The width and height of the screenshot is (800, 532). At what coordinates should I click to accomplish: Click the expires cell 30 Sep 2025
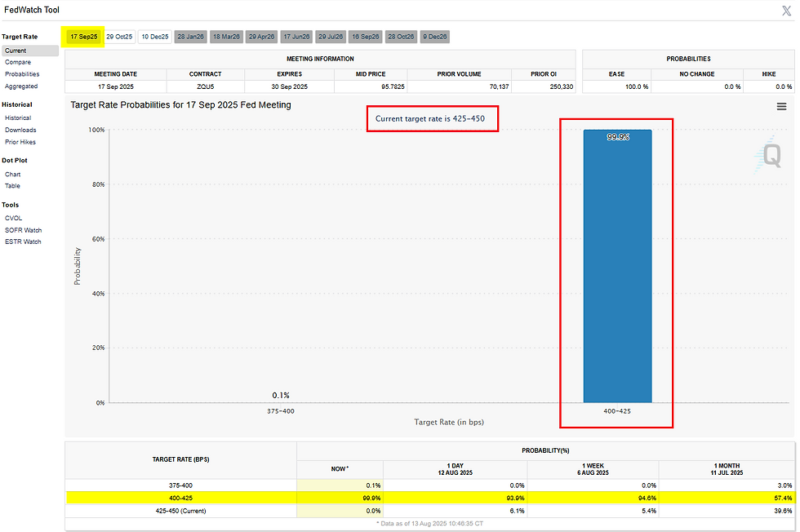tap(289, 86)
